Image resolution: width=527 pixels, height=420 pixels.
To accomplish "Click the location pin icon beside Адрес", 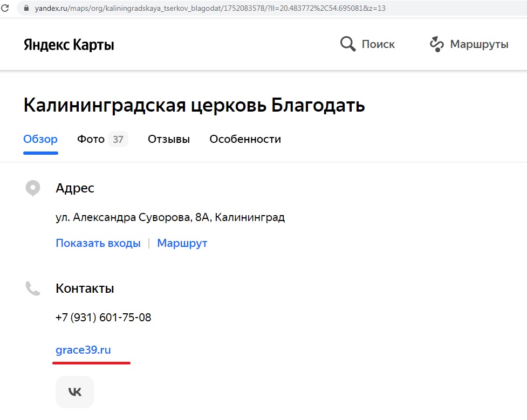I will [x=33, y=188].
